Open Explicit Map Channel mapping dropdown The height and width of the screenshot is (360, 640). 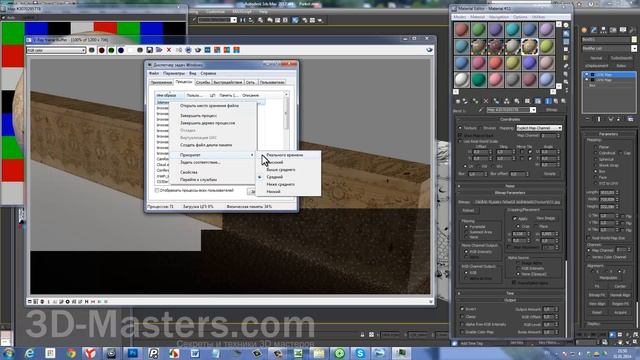coord(539,128)
